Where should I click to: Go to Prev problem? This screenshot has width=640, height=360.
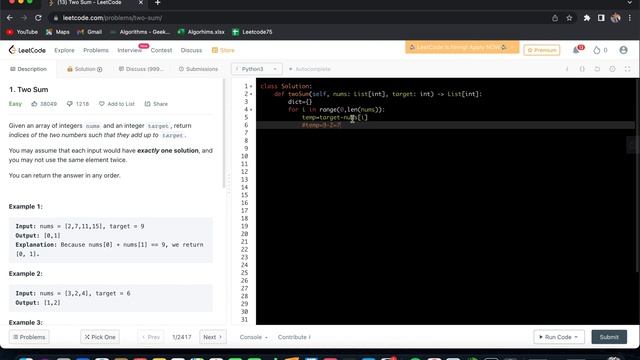[151, 337]
